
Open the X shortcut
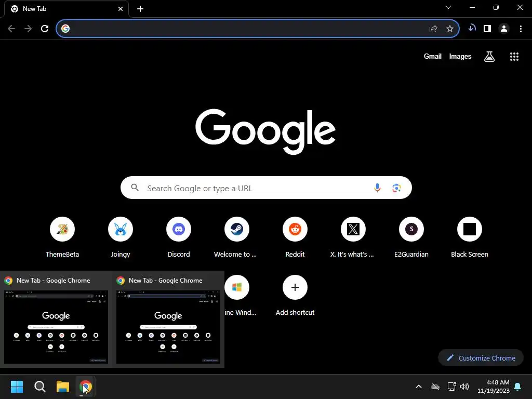coord(353,237)
